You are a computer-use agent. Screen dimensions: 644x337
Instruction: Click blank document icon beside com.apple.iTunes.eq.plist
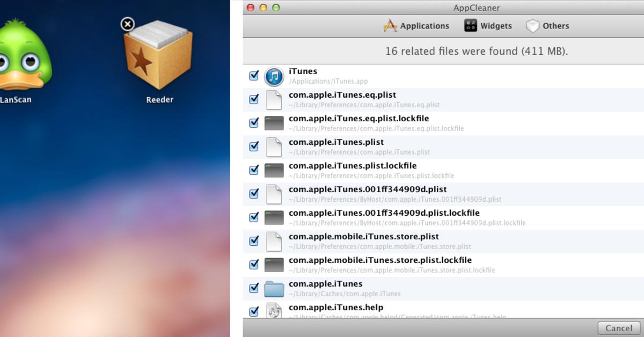(x=274, y=100)
